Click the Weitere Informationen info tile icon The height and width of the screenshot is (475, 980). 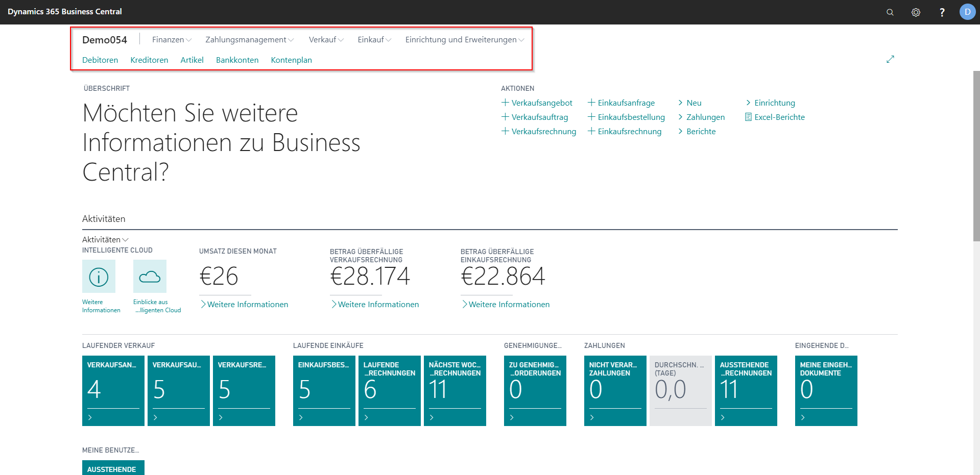[99, 277]
